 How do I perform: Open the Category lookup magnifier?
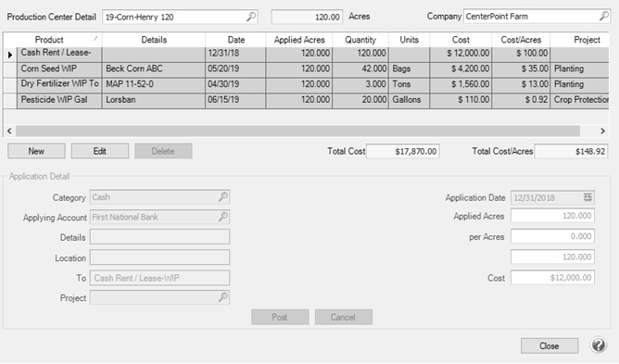[x=223, y=196]
